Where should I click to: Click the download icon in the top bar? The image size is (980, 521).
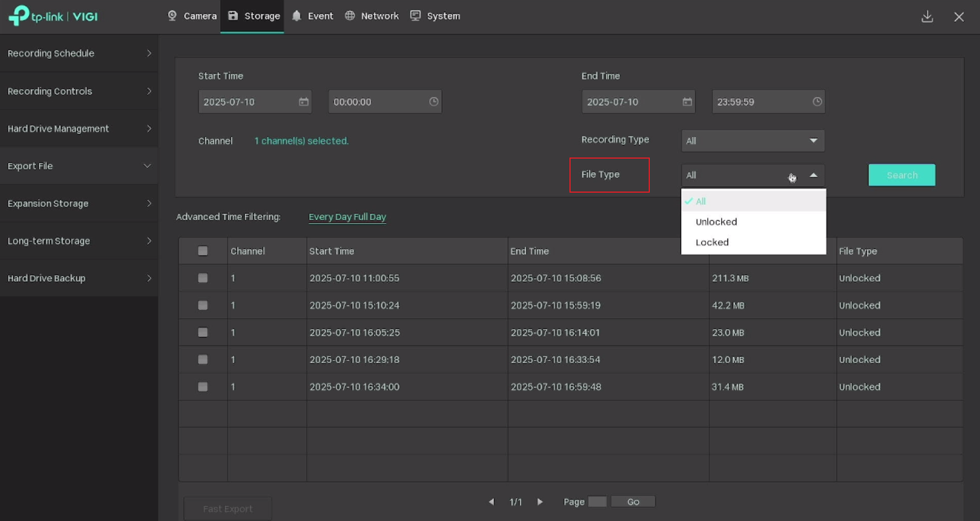pyautogui.click(x=927, y=16)
